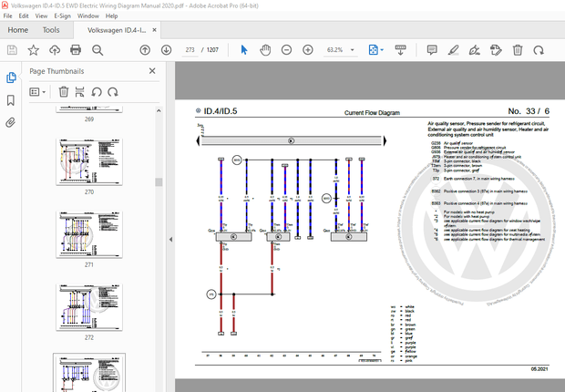Click the thumbnails scroll-up arrow
565x392 pixels.
(159, 110)
